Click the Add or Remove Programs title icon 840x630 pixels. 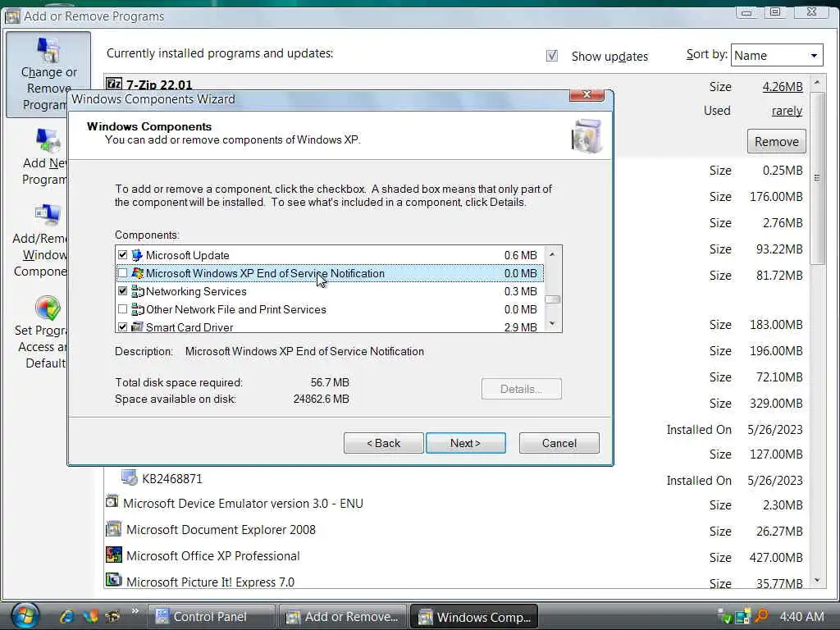[x=11, y=16]
